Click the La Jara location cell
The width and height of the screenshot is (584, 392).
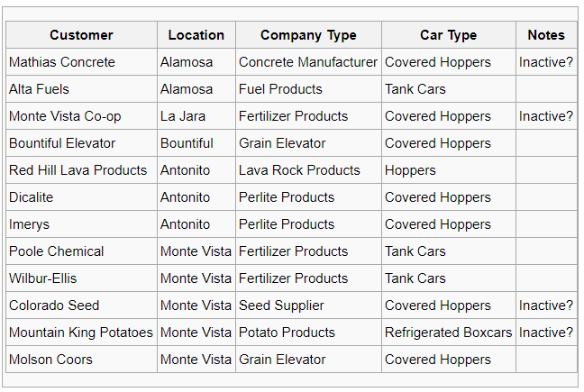coord(196,116)
